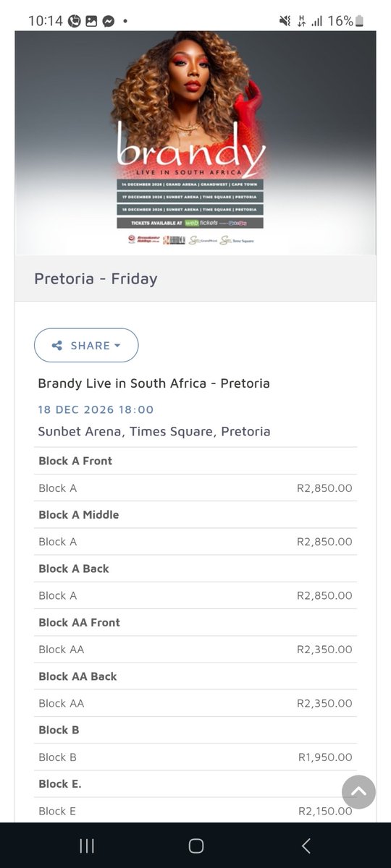Tap the Sunbet Arena, Times Square venue text
Image resolution: width=391 pixels, height=868 pixels.
(x=154, y=432)
